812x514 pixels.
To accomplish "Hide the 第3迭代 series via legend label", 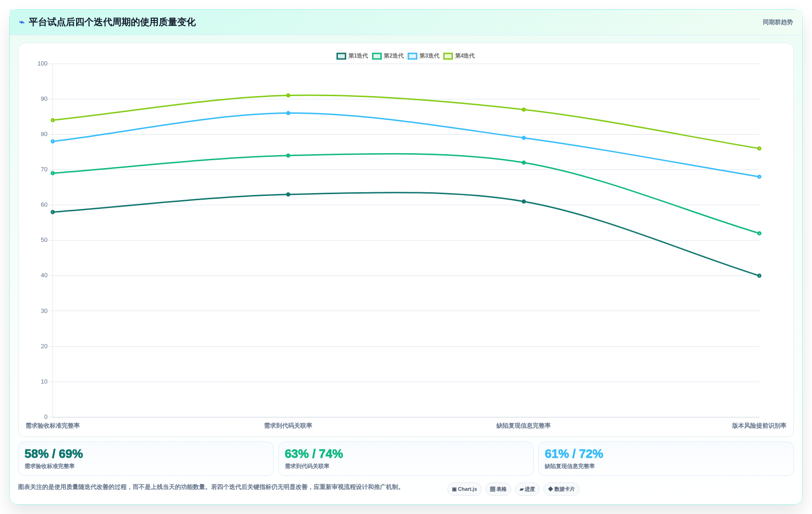I will (429, 56).
